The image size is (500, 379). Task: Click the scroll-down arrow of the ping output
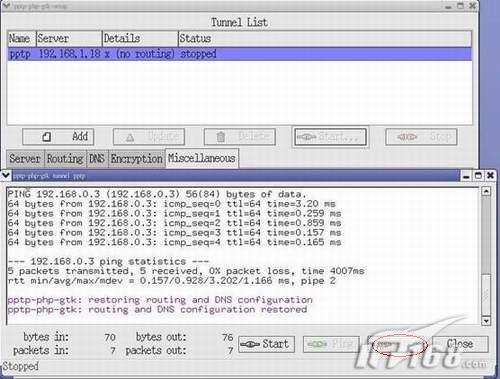[x=486, y=321]
